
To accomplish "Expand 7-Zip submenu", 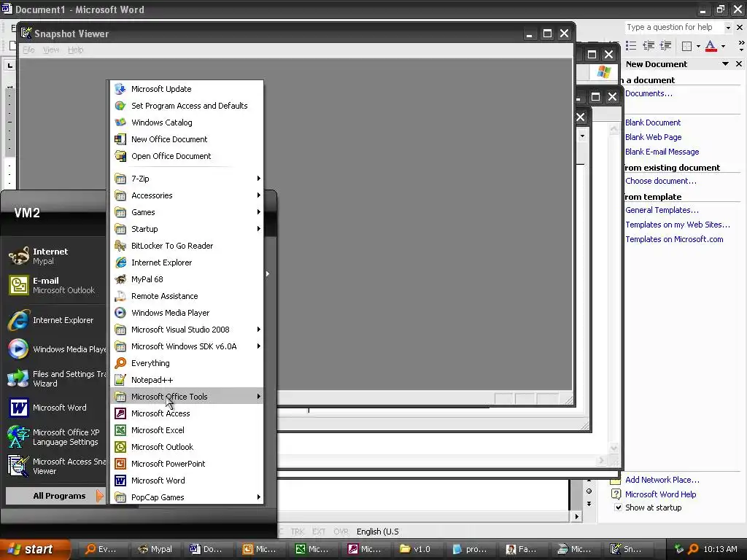I will pos(187,179).
